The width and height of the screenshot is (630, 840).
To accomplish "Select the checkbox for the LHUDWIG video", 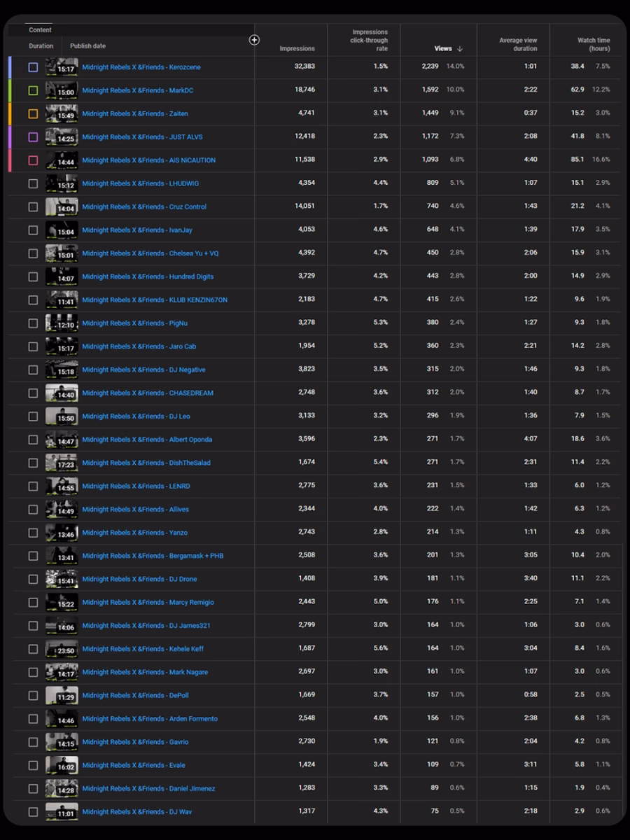I will (x=33, y=183).
